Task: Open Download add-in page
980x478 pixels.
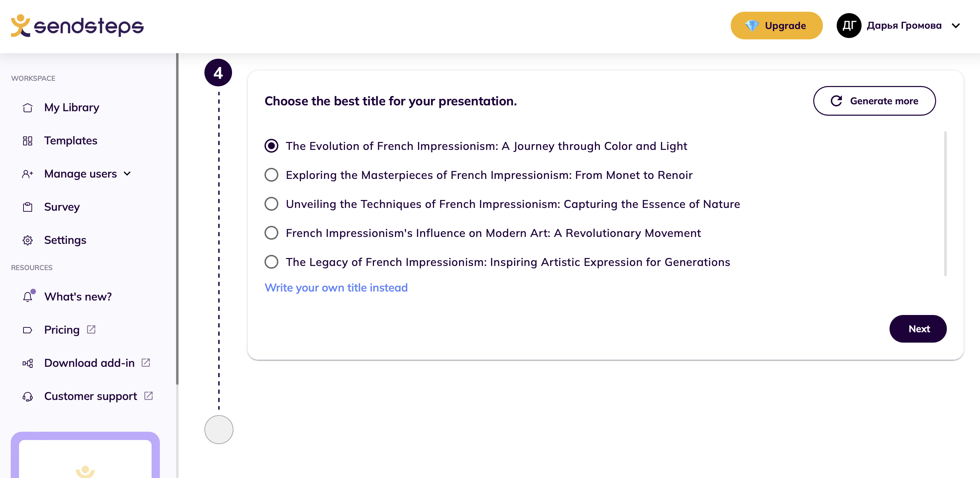Action: coord(97,362)
